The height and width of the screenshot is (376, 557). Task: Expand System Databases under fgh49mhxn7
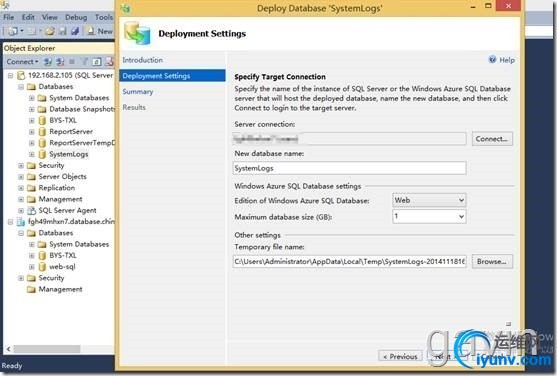[32, 244]
